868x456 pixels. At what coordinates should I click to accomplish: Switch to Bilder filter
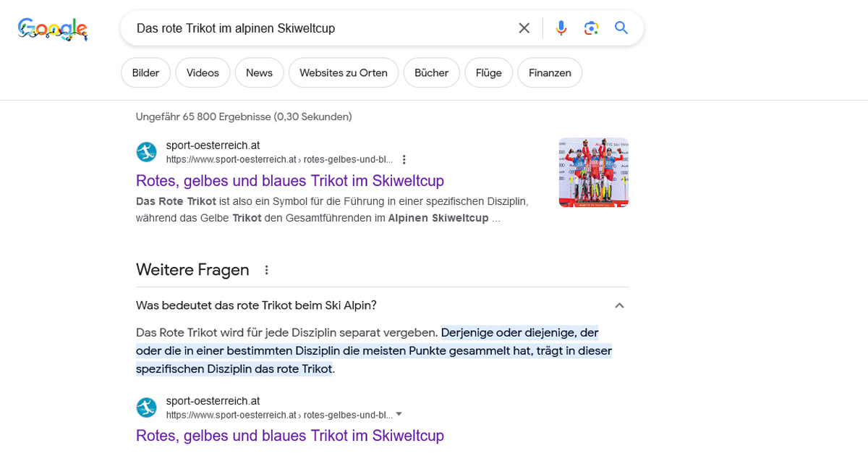[x=145, y=73]
